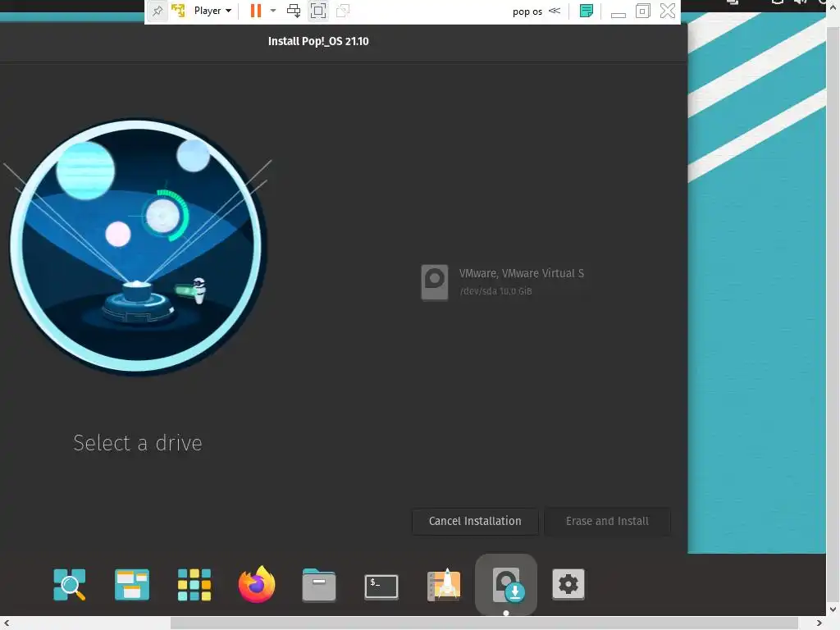The image size is (840, 630).
Task: Unpin the VMware toolbar
Action: [157, 11]
